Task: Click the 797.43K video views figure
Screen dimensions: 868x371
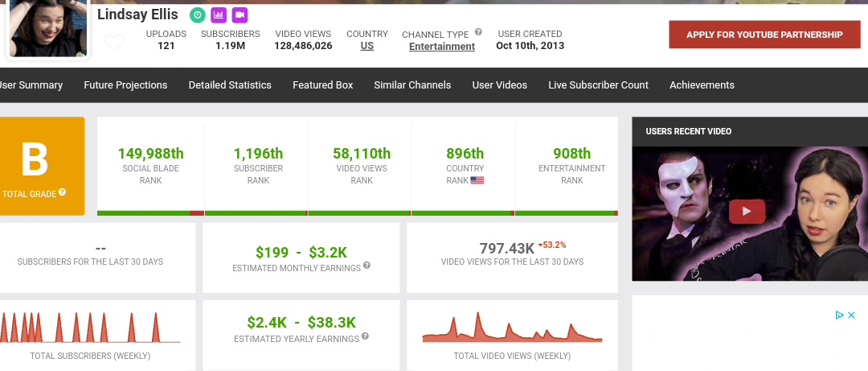Action: (x=506, y=247)
